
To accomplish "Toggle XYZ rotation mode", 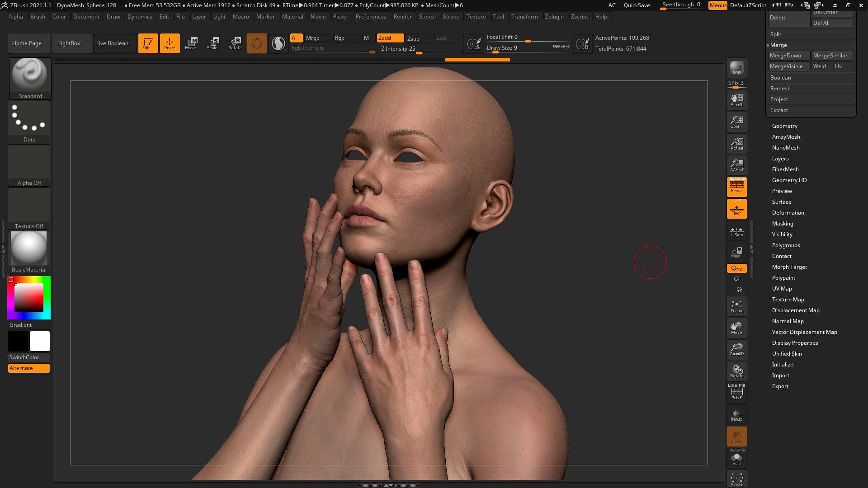I will click(x=736, y=268).
